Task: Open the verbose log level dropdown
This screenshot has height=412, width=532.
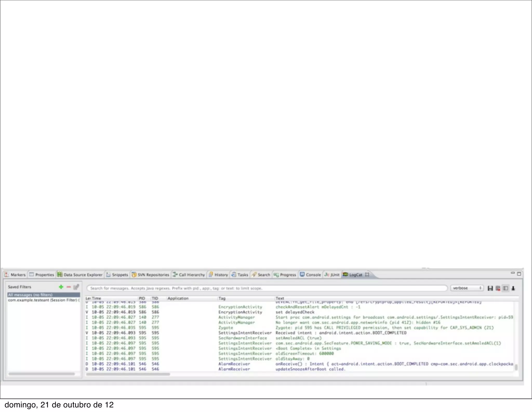Action: [x=467, y=288]
